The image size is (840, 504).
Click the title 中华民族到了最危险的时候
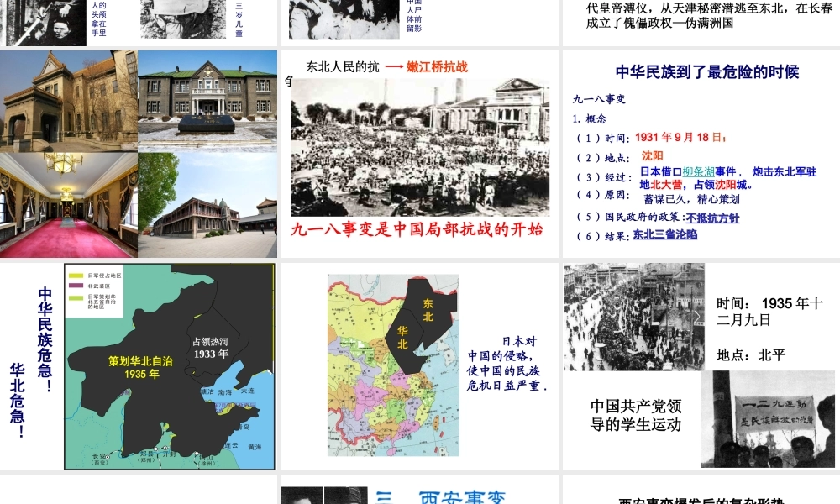[707, 71]
